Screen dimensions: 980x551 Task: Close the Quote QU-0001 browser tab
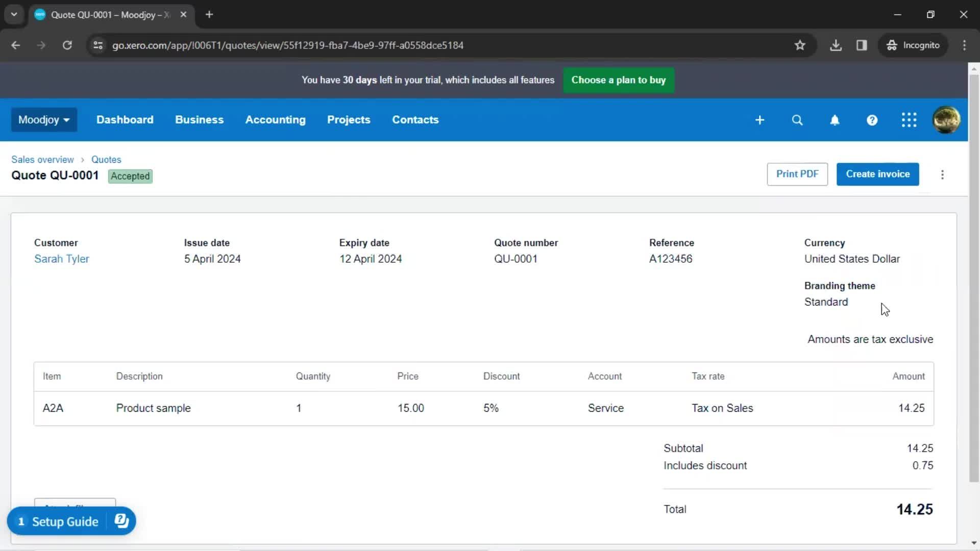click(183, 15)
